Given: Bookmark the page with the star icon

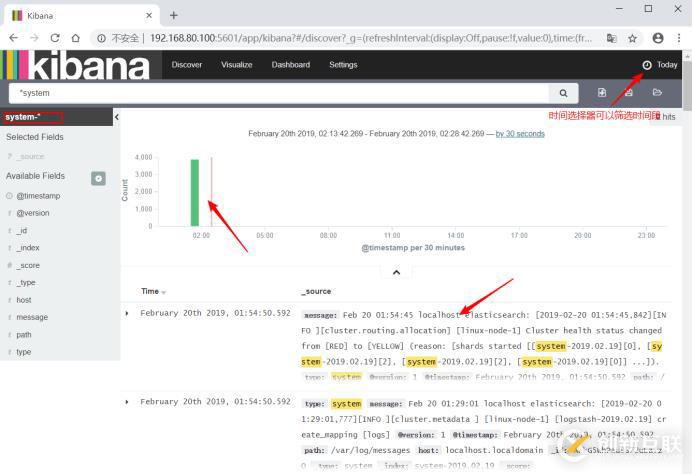Looking at the screenshot, I should click(632, 38).
